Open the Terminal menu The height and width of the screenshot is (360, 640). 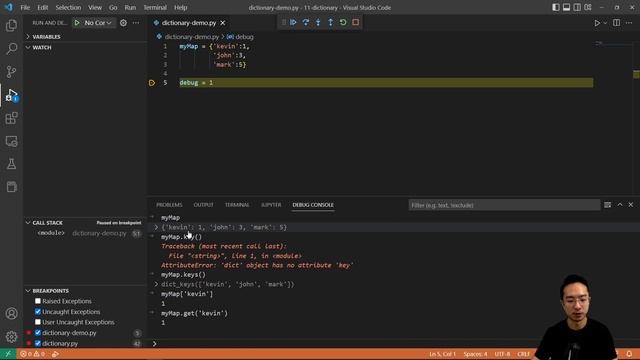(x=155, y=7)
